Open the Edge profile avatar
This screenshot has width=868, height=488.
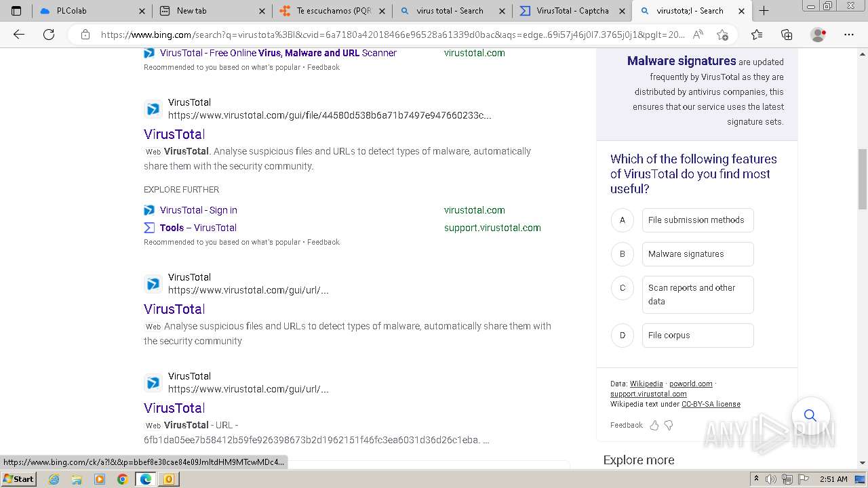(818, 35)
